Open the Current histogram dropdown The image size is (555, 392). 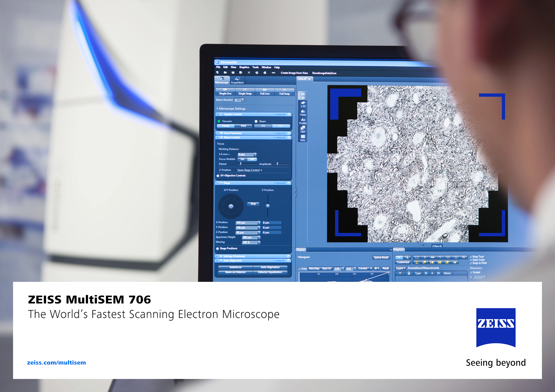[365, 269]
